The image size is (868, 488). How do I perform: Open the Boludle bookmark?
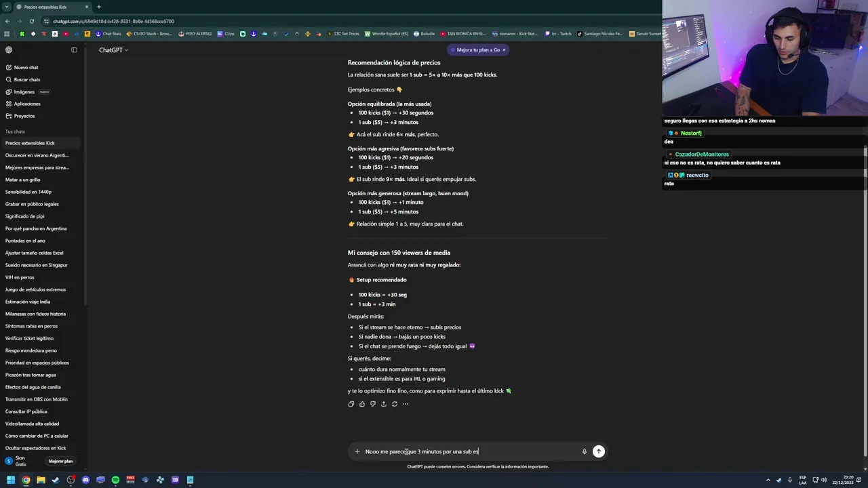tap(424, 34)
